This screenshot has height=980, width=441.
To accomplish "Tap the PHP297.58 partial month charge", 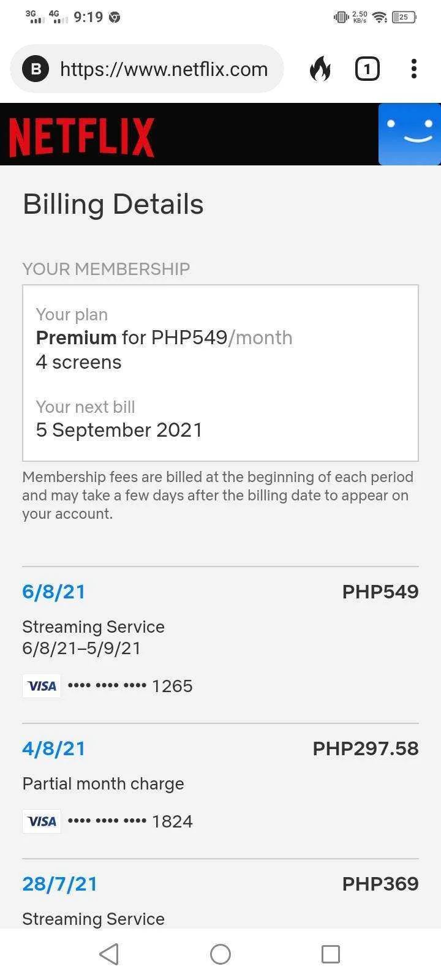I will pyautogui.click(x=366, y=748).
